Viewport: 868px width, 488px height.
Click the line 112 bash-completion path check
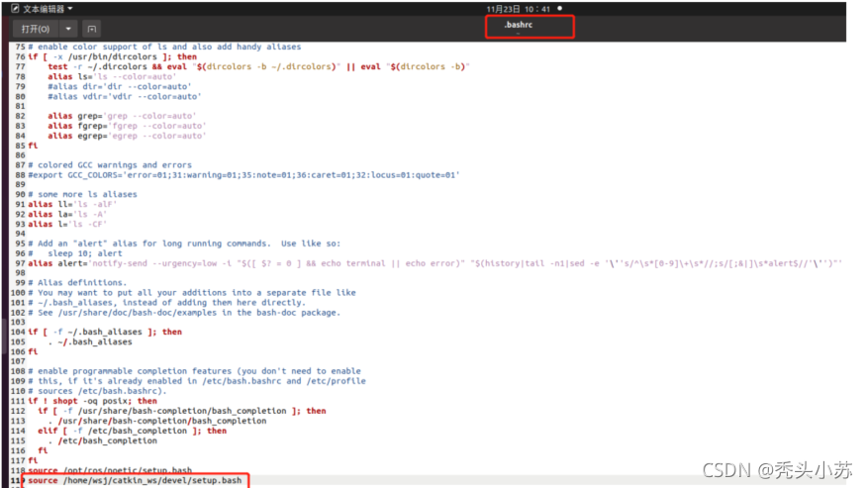click(181, 411)
